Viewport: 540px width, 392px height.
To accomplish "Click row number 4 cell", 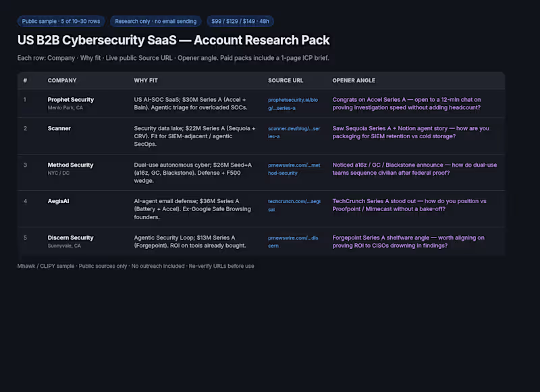I will click(x=25, y=201).
